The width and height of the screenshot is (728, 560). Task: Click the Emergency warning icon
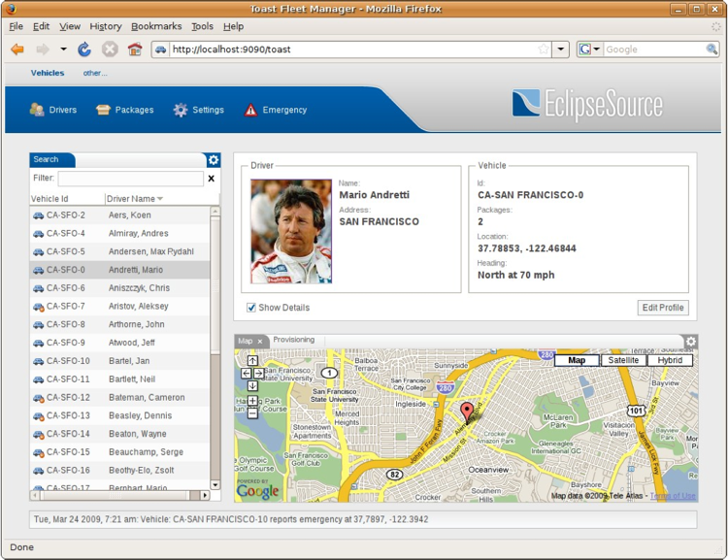tap(250, 110)
